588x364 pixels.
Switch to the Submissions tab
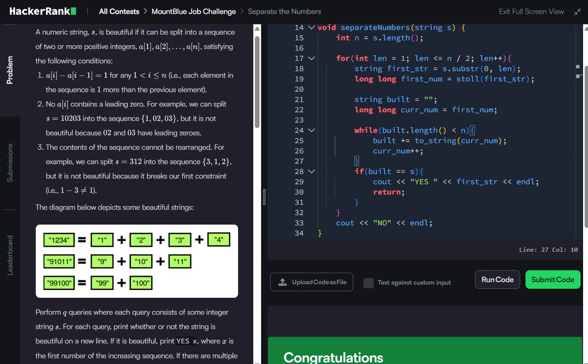[x=10, y=163]
